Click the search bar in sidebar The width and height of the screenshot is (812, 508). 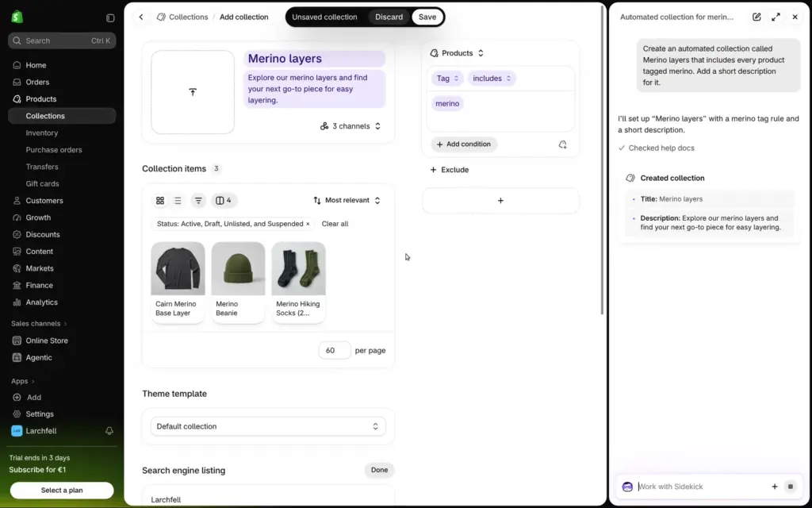pos(62,40)
